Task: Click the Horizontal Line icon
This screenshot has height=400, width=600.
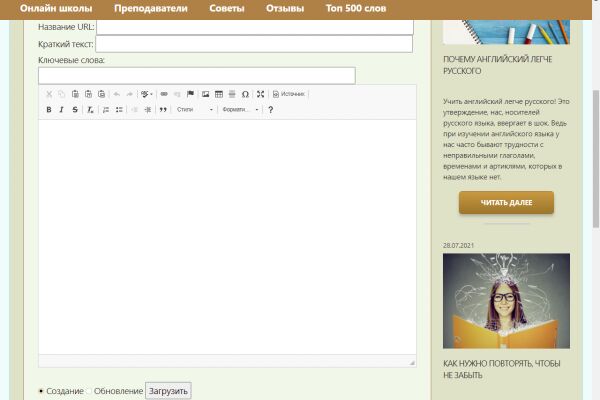Action: [232, 94]
